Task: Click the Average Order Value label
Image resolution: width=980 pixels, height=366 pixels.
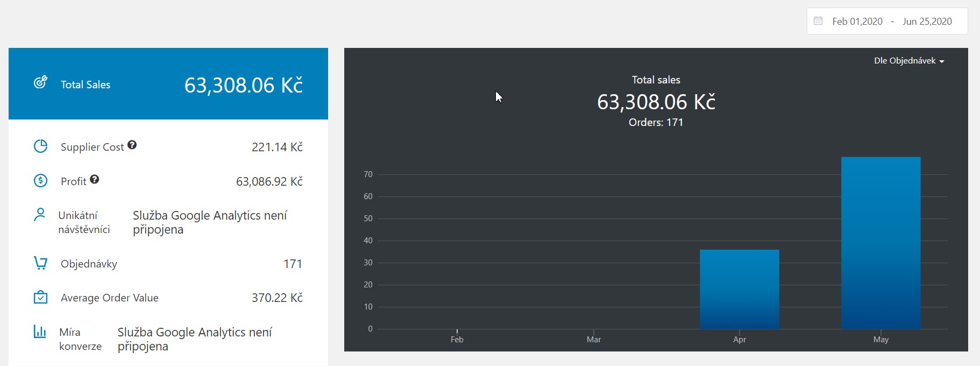Action: 110,298
